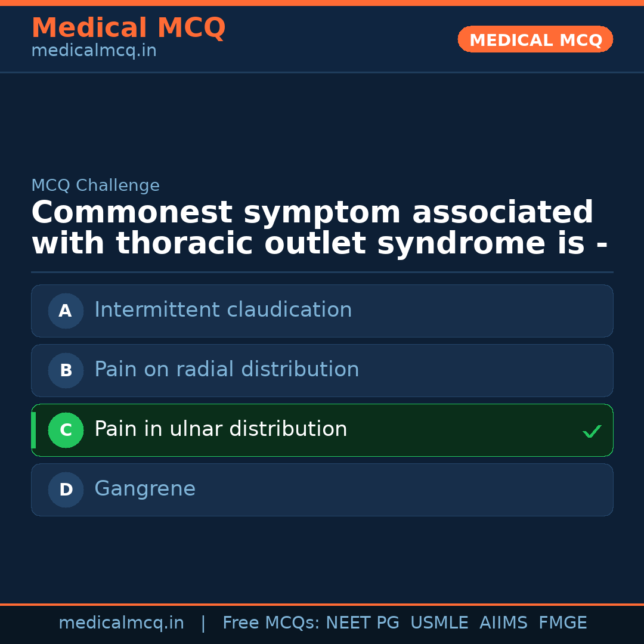
Task: Click the NEET PG footer text
Action: click(363, 623)
